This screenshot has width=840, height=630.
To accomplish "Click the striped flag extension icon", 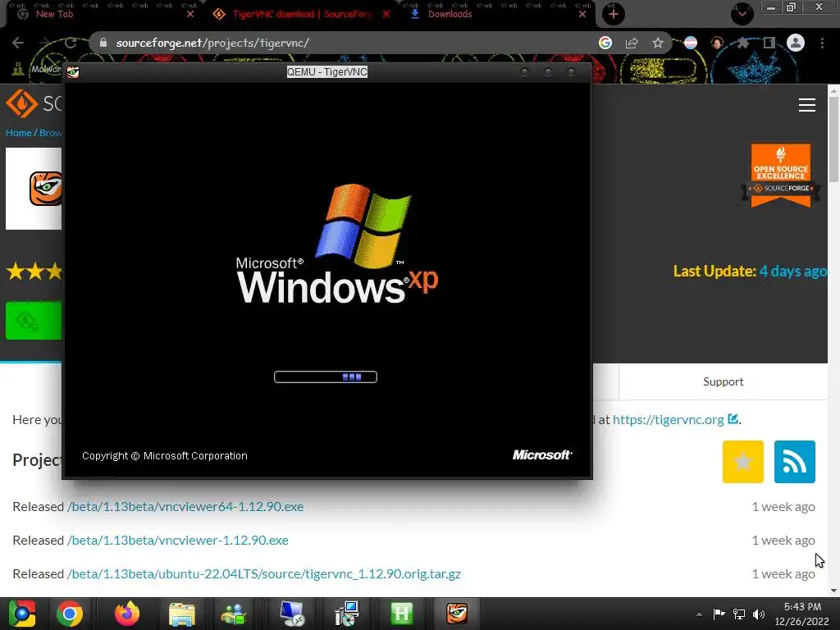I will point(691,43).
